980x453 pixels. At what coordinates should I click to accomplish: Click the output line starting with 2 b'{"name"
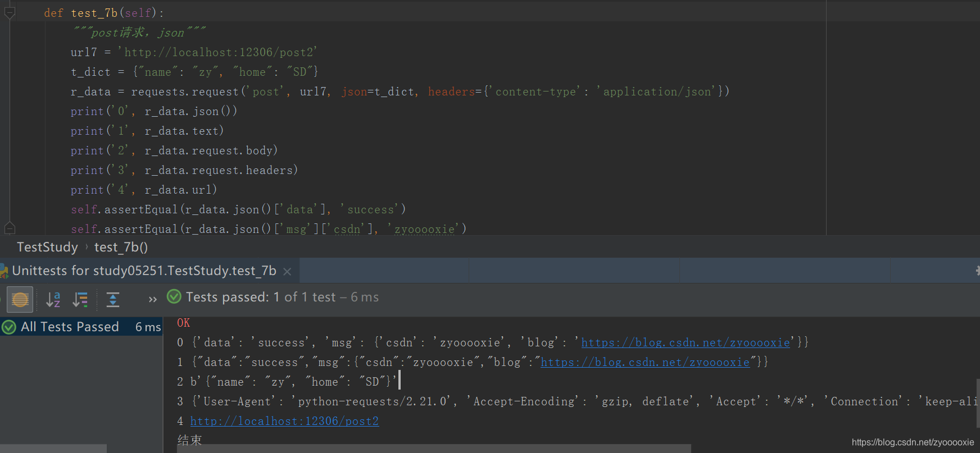tap(287, 382)
